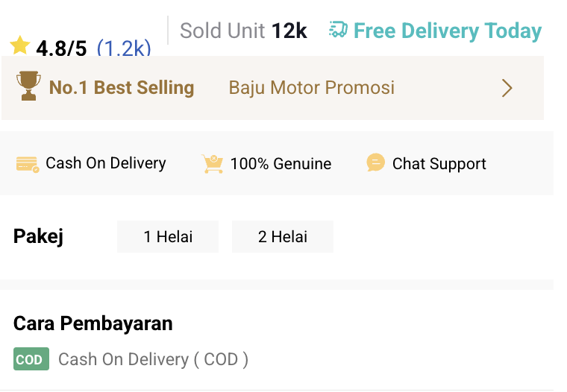Click the gold trophy icon

[28, 86]
